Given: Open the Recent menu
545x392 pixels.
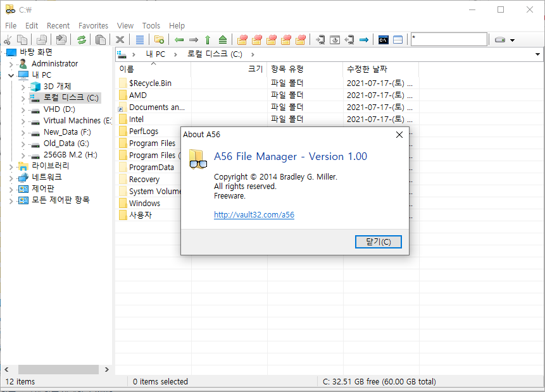Looking at the screenshot, I should click(58, 26).
